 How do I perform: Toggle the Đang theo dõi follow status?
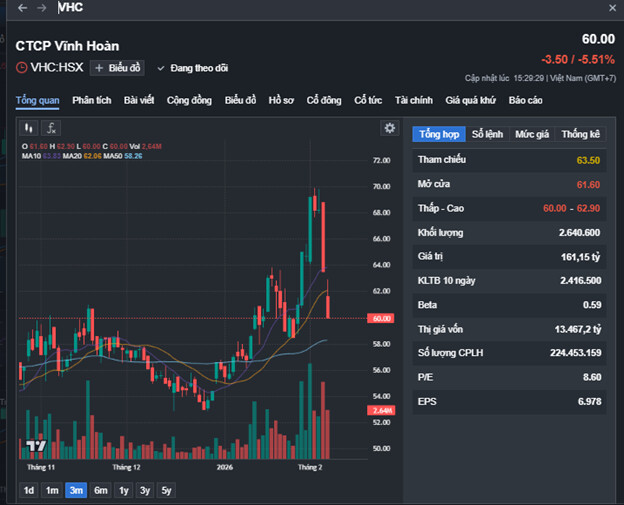point(193,68)
